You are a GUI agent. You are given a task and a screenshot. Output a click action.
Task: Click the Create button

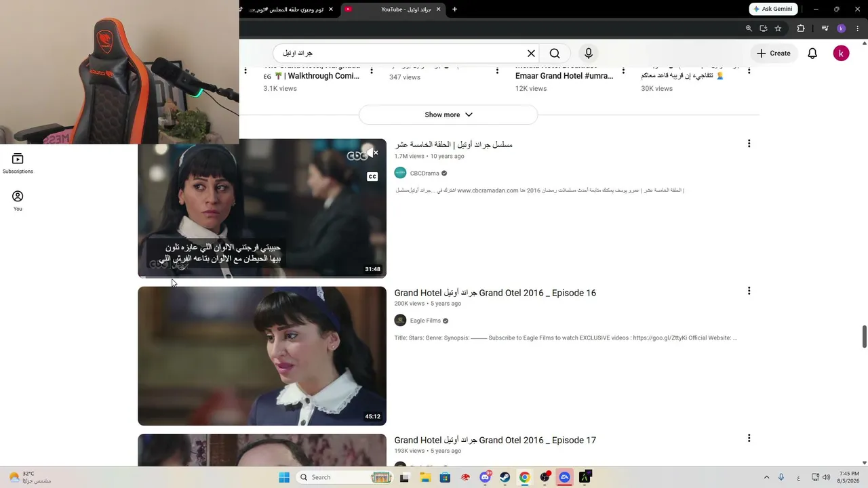[x=774, y=54]
